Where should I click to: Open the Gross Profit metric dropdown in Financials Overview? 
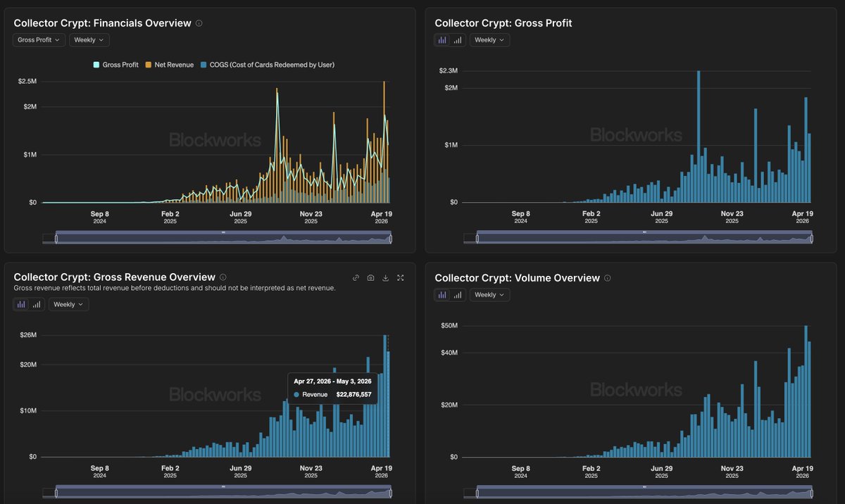pyautogui.click(x=39, y=40)
